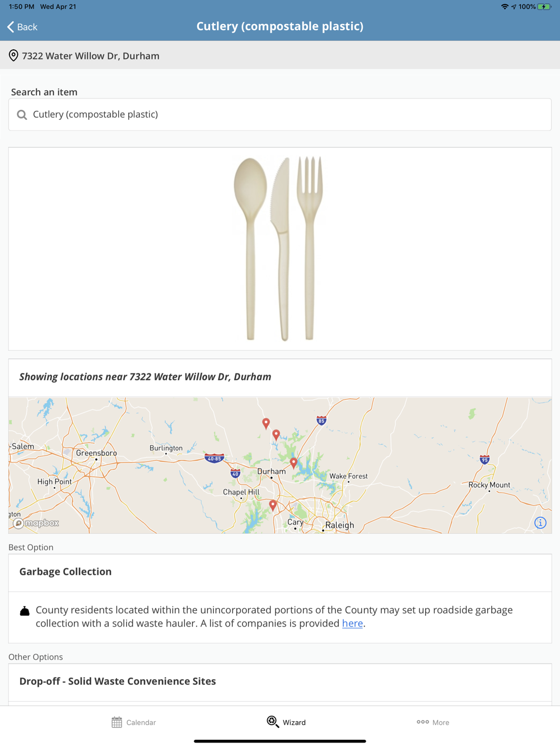Screen dimensions: 560x747
Task: Click the Back button label
Action: point(27,27)
